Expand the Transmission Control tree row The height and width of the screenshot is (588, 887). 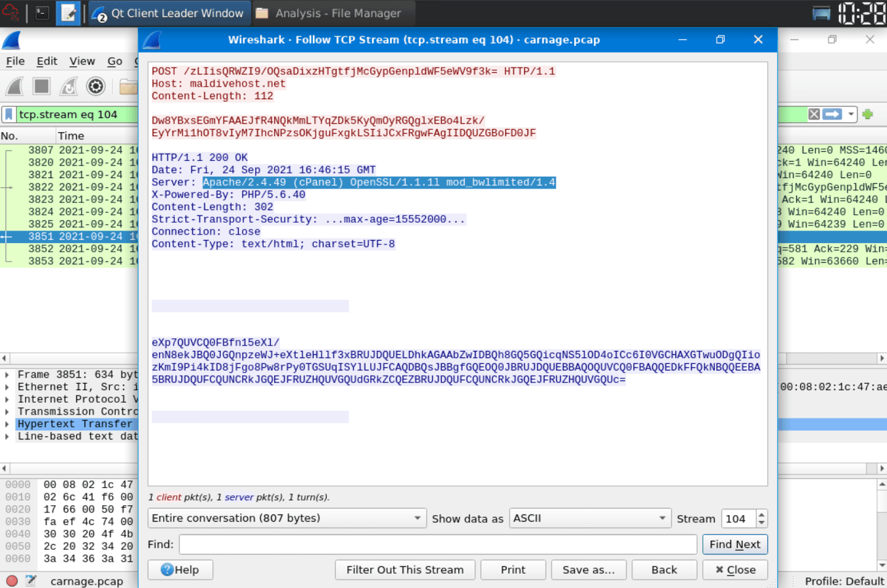[7, 412]
